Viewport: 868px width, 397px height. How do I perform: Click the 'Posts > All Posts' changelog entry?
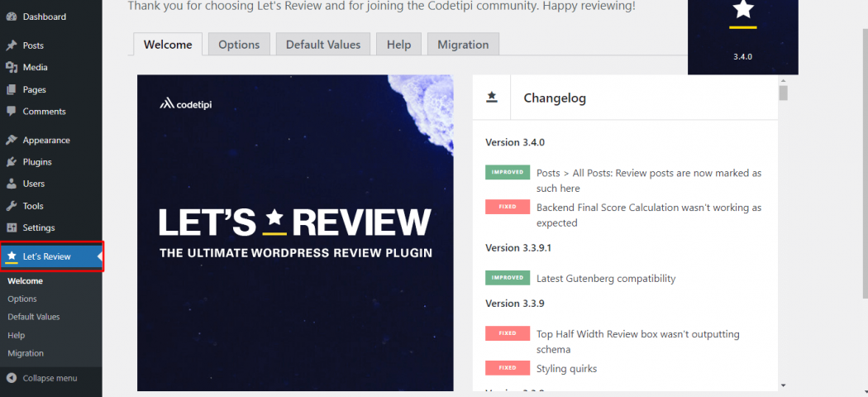(x=649, y=180)
